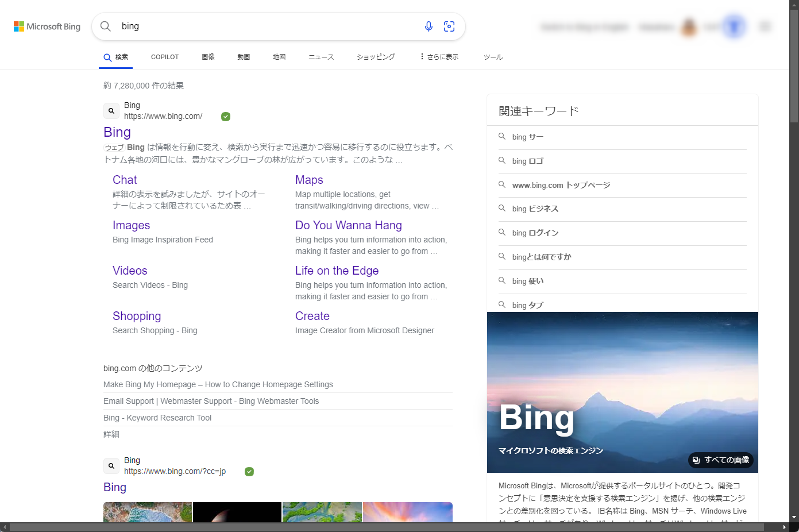Open 'Make Bing My Homepage' link

click(x=218, y=384)
